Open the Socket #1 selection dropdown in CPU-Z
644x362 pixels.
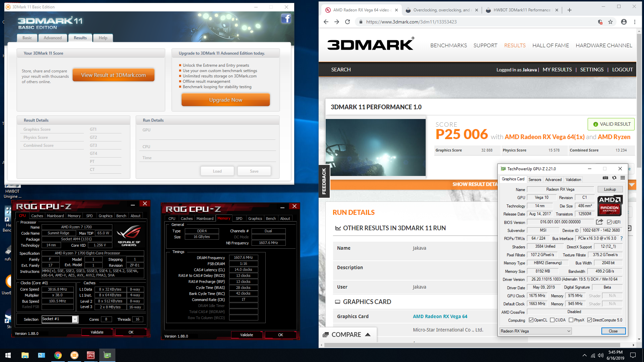[60, 319]
